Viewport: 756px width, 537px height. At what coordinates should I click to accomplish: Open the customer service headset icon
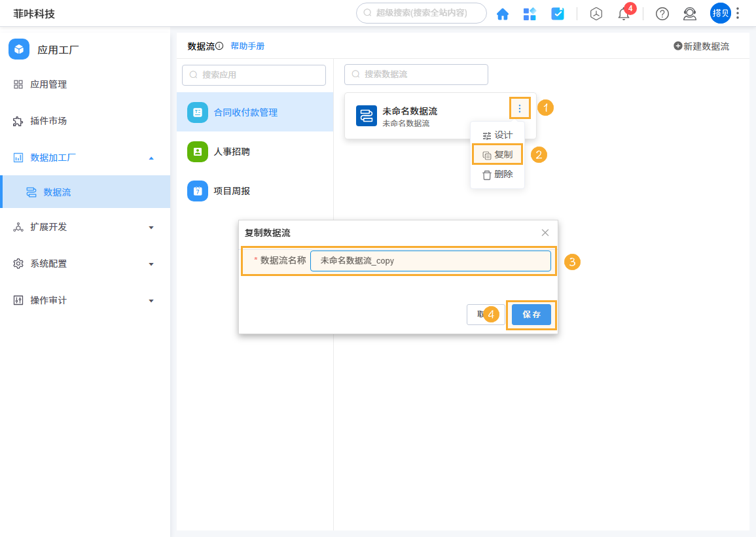(689, 14)
